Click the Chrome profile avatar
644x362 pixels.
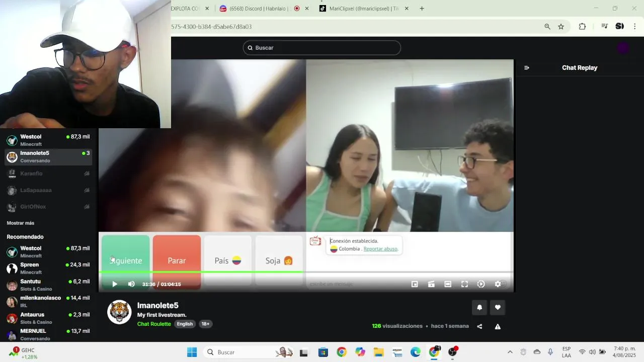click(x=620, y=27)
